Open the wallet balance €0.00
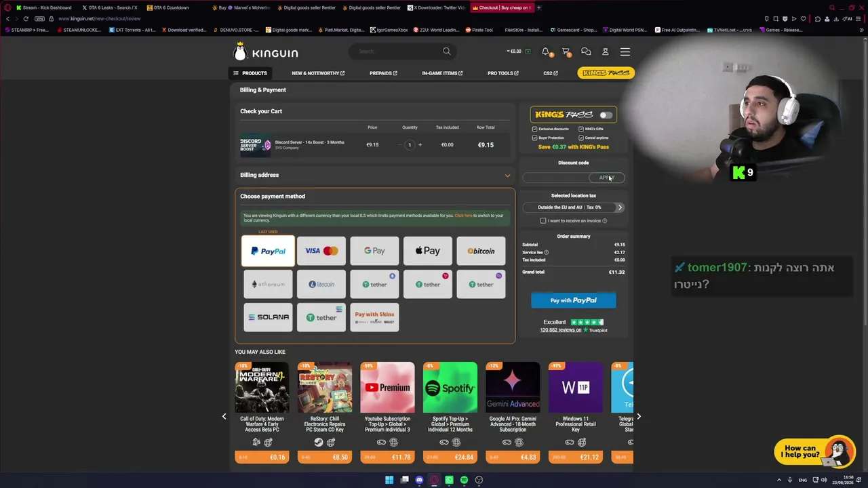The width and height of the screenshot is (868, 488). pos(518,52)
